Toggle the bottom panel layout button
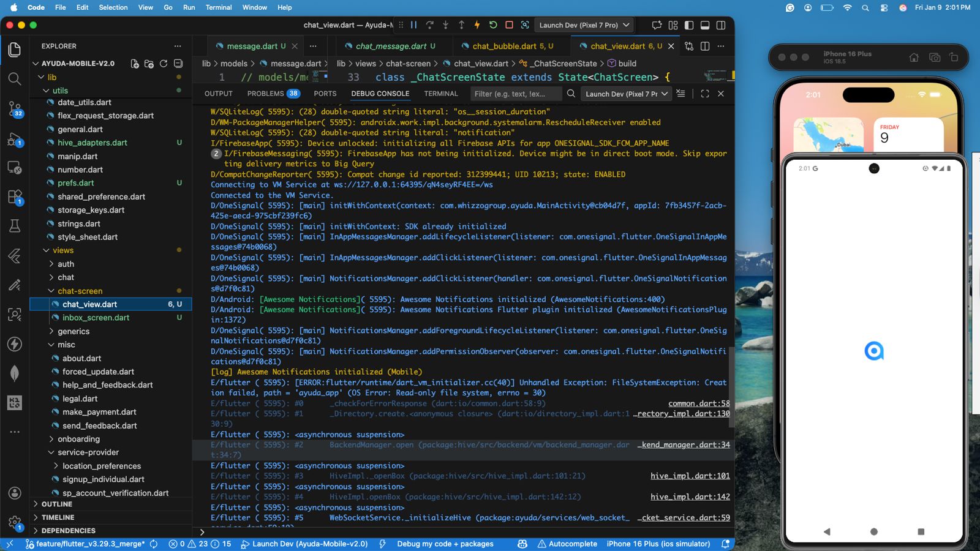The width and height of the screenshot is (980, 551). click(x=705, y=25)
